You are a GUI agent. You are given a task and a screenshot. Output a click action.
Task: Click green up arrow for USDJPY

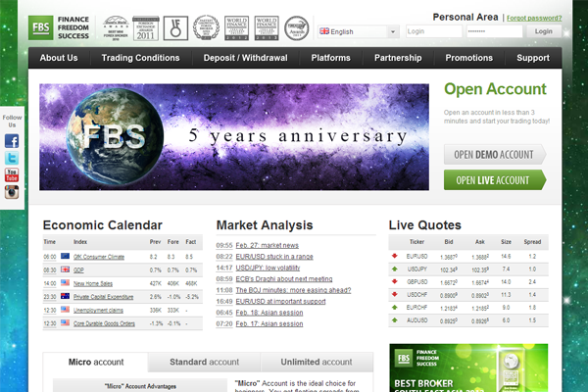coord(395,269)
